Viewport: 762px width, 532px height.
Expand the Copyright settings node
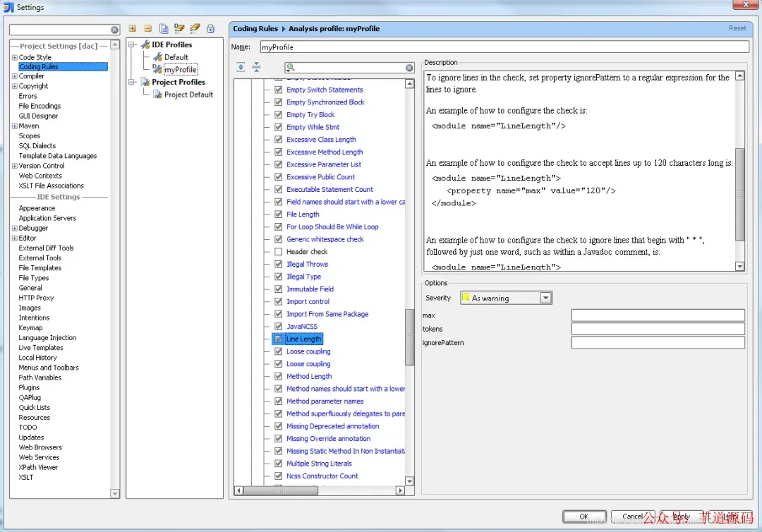[x=15, y=86]
